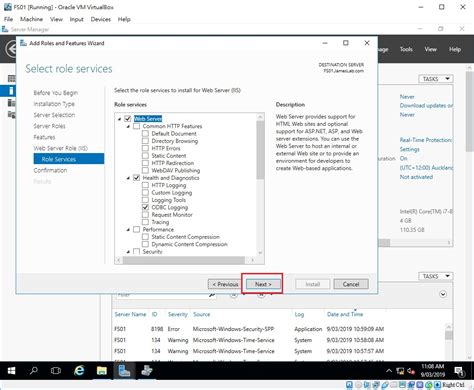Open the Not activated link
474x390 pixels.
click(x=416, y=177)
